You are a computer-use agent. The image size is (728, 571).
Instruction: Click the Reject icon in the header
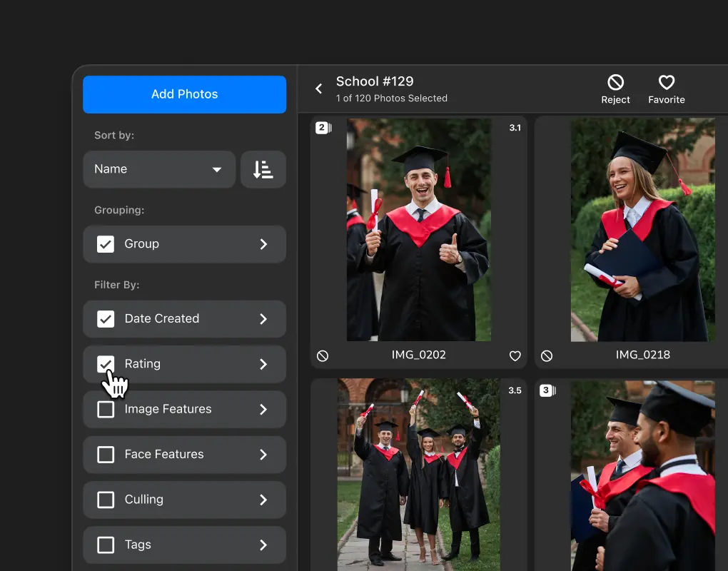click(x=615, y=83)
